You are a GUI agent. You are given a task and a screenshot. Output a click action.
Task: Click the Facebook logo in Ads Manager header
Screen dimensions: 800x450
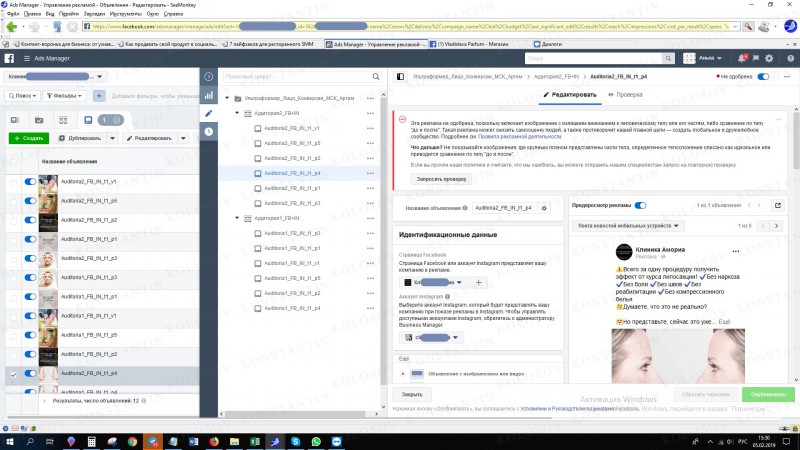9,58
